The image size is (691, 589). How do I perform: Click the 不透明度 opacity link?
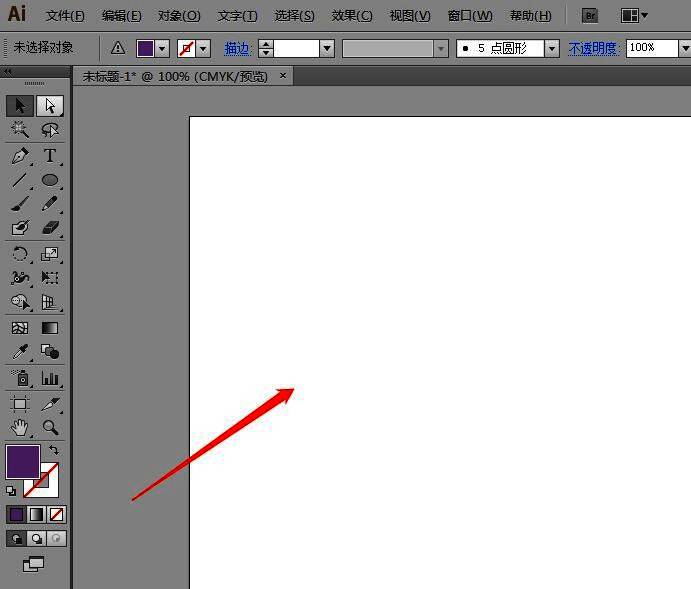point(593,48)
